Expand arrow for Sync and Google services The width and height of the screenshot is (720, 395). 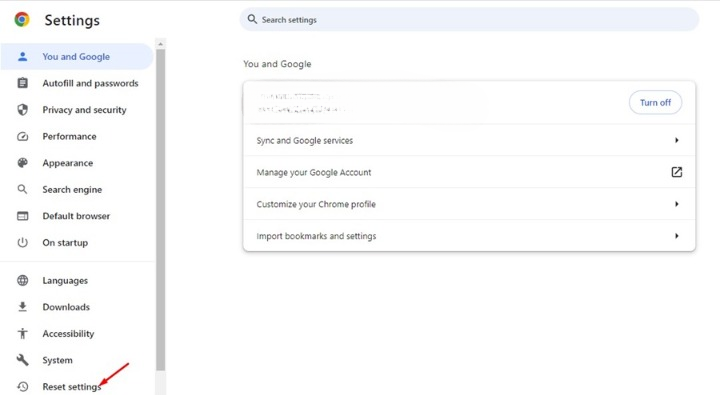pos(676,140)
